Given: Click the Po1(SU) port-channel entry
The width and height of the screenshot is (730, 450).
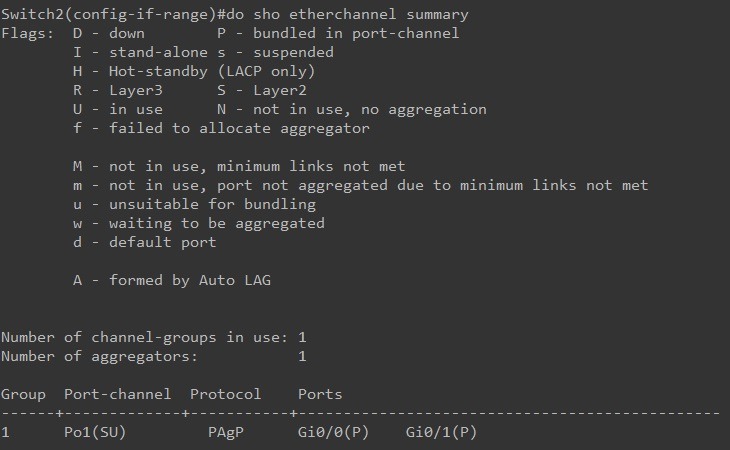Looking at the screenshot, I should click(95, 432).
